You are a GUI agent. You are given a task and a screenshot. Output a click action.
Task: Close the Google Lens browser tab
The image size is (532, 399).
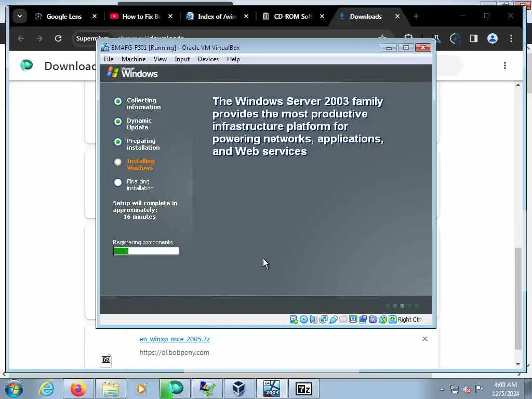click(x=95, y=16)
